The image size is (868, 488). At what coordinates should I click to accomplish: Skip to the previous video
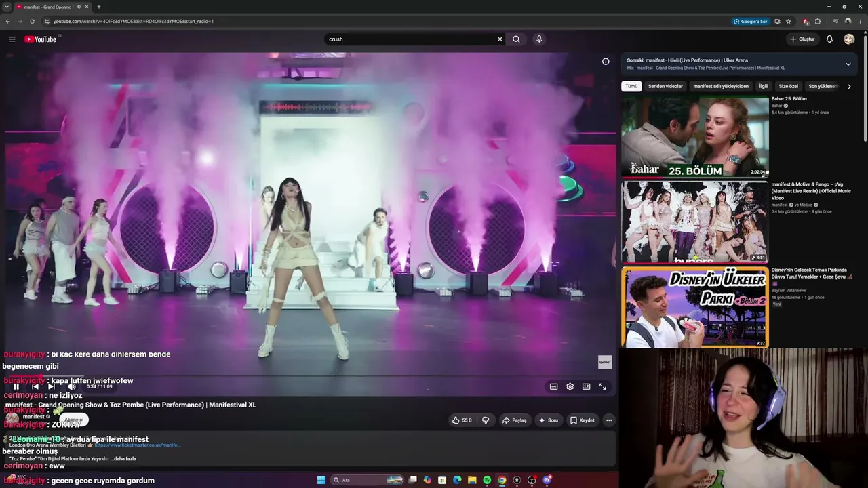pyautogui.click(x=35, y=386)
